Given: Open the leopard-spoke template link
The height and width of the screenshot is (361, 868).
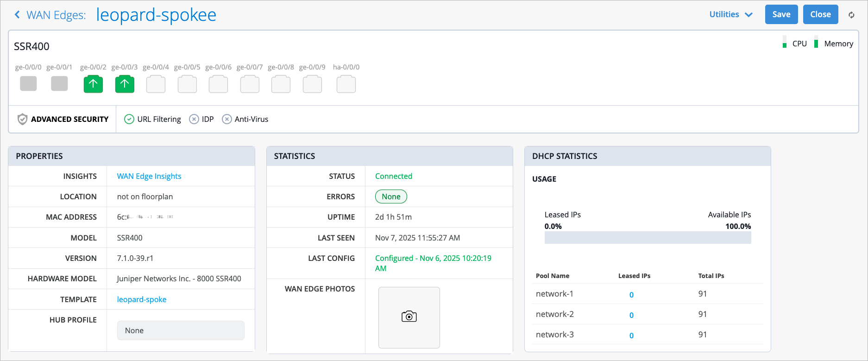Looking at the screenshot, I should 142,299.
